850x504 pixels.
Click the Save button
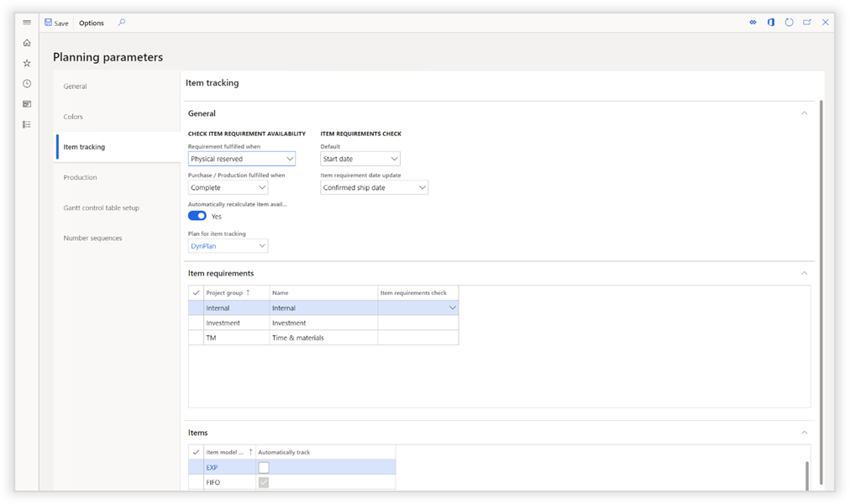(56, 23)
